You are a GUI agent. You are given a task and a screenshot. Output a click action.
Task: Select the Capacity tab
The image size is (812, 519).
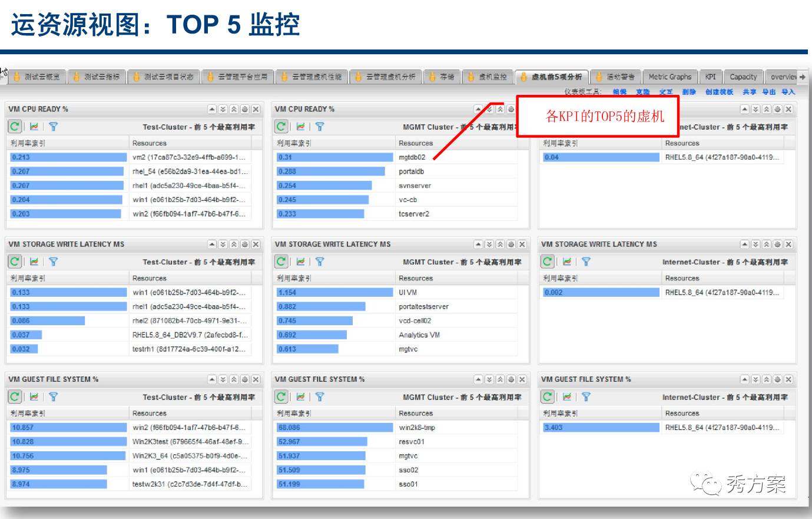coord(743,77)
